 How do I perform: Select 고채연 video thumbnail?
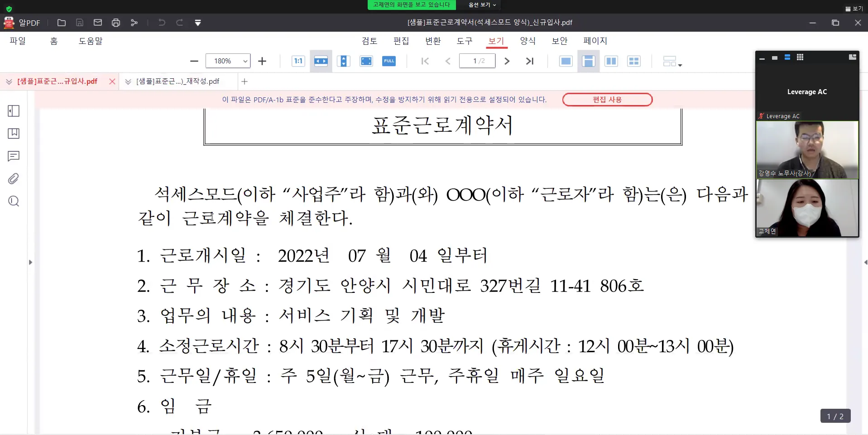807,208
